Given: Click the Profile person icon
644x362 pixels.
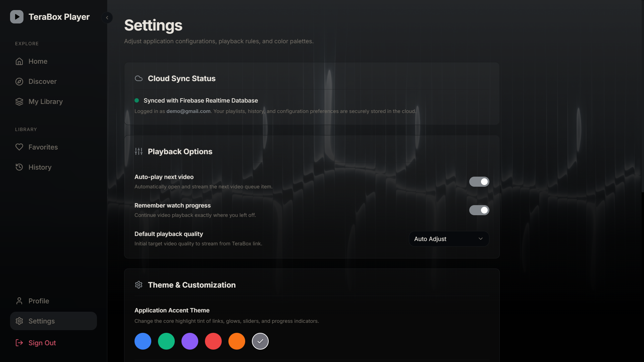Looking at the screenshot, I should point(19,301).
